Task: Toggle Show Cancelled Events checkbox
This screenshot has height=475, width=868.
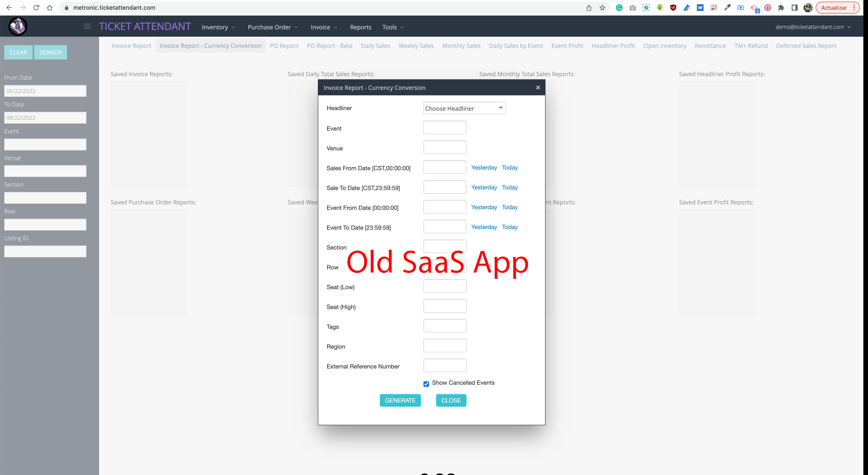Action: click(x=426, y=384)
